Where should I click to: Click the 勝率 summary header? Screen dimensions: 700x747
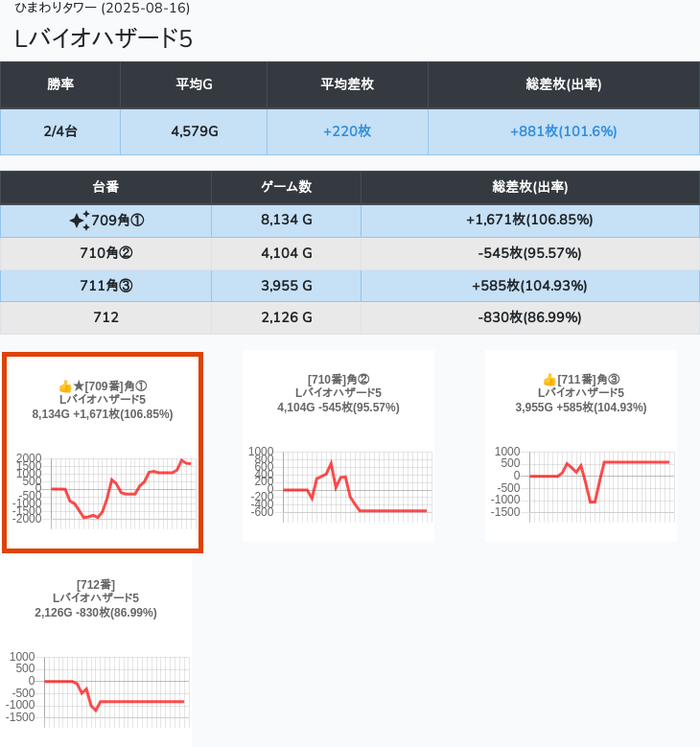click(60, 84)
